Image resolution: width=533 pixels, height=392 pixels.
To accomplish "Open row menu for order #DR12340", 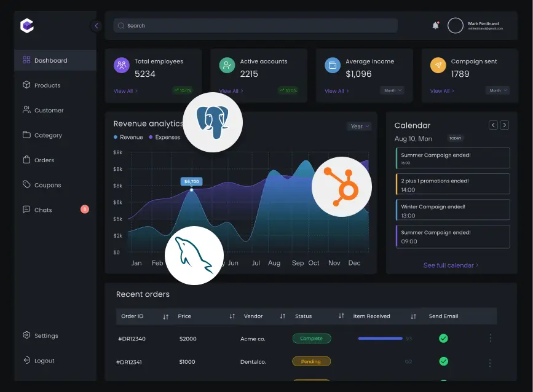I will coord(490,339).
